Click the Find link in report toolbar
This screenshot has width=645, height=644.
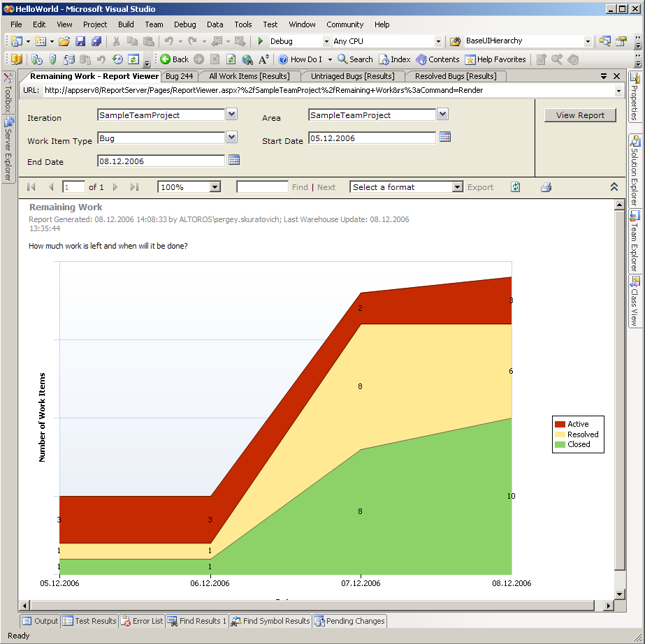(300, 187)
